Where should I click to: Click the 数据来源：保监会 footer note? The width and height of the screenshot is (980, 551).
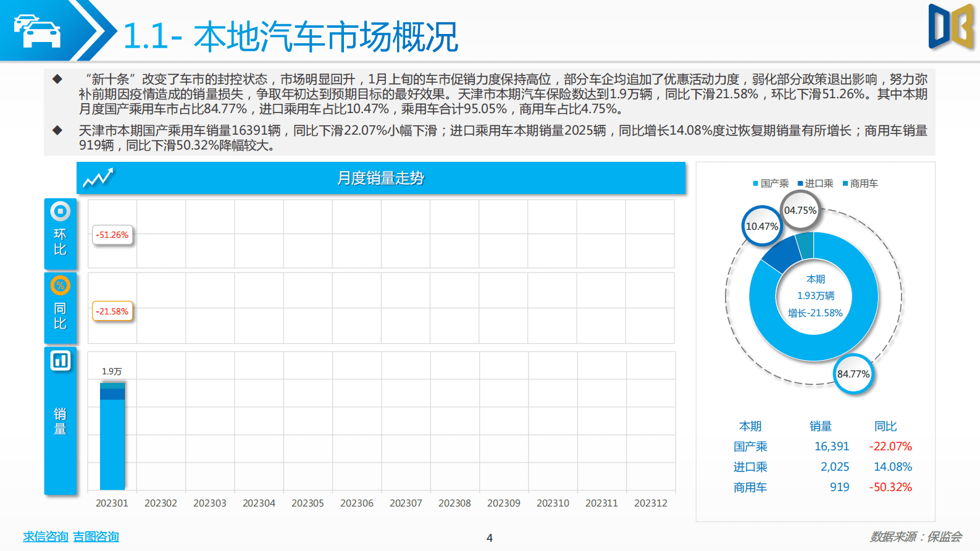coord(916,537)
